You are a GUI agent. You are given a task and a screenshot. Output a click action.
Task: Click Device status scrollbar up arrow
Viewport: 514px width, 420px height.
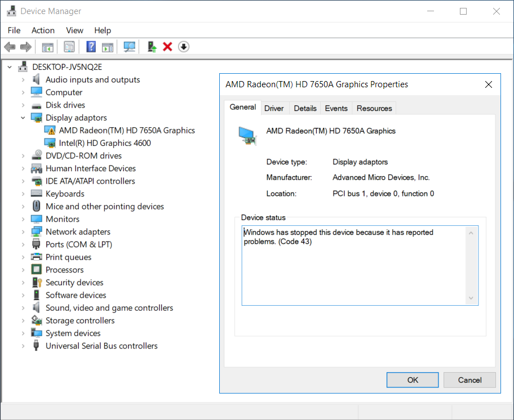(471, 233)
